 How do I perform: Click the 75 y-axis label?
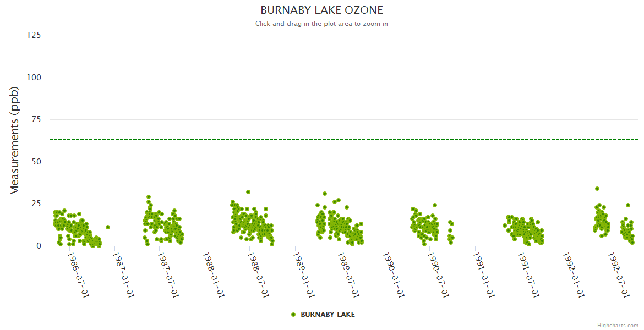pos(36,119)
